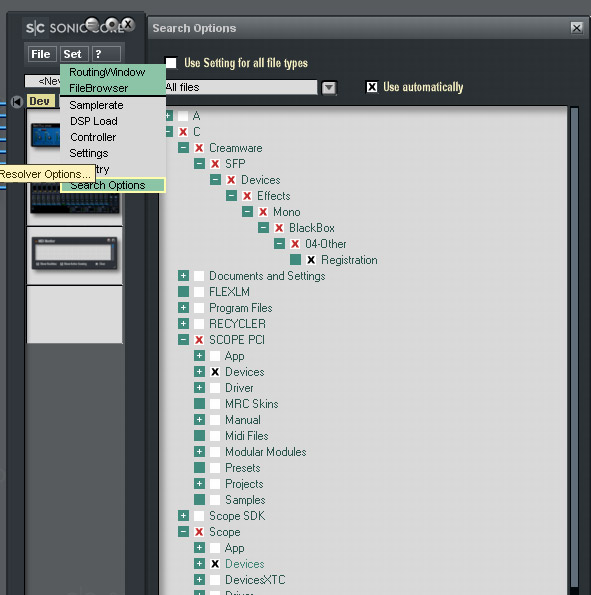Close the Sonic Core panel with X

pos(128,25)
